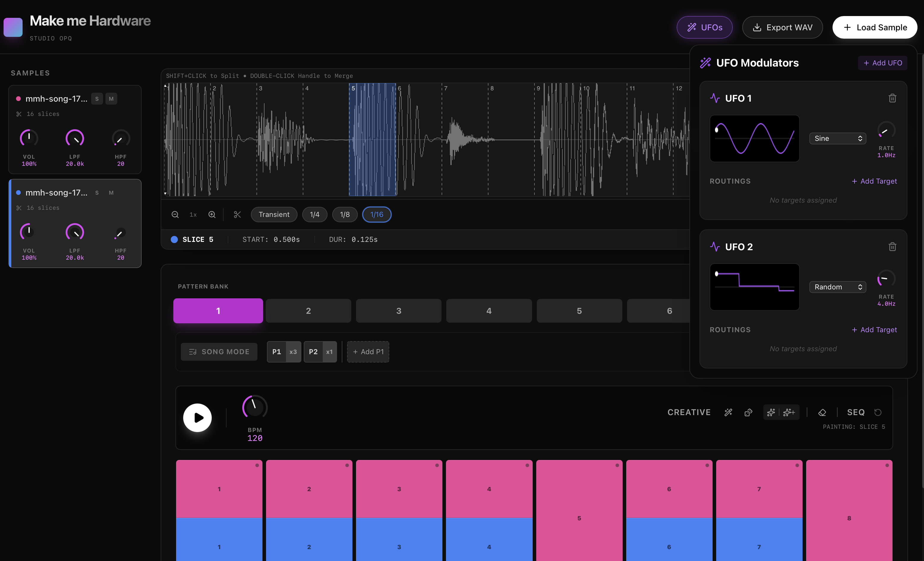The width and height of the screenshot is (924, 561).
Task: Click pink sequencer step pad 8
Action: [849, 510]
